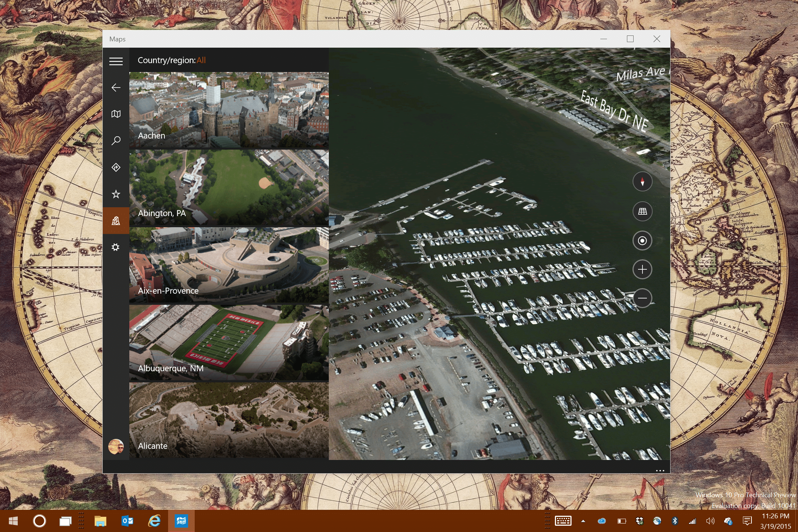Zoom in with the plus button

coord(642,269)
